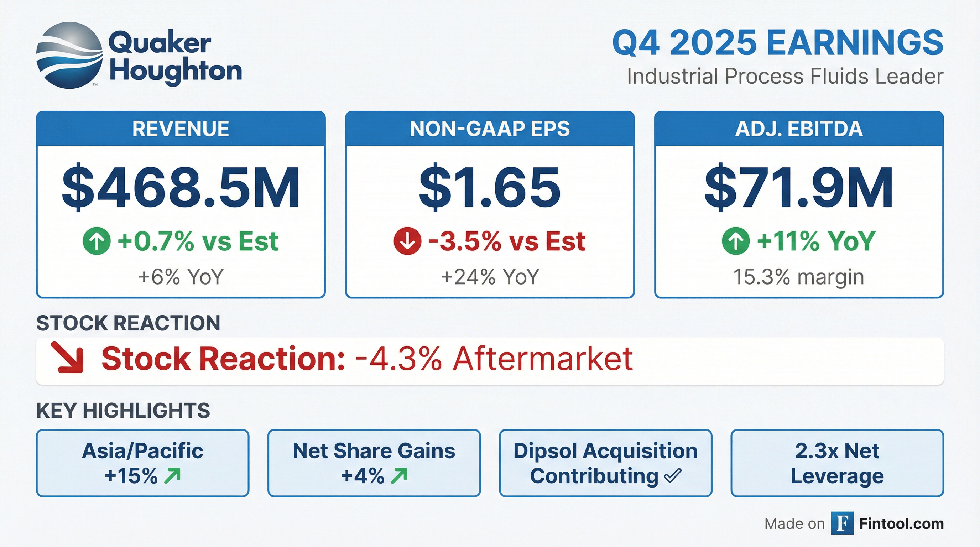Click the green arrow next to Net Share Gains +4%
The width and height of the screenshot is (980, 547).
tap(400, 476)
